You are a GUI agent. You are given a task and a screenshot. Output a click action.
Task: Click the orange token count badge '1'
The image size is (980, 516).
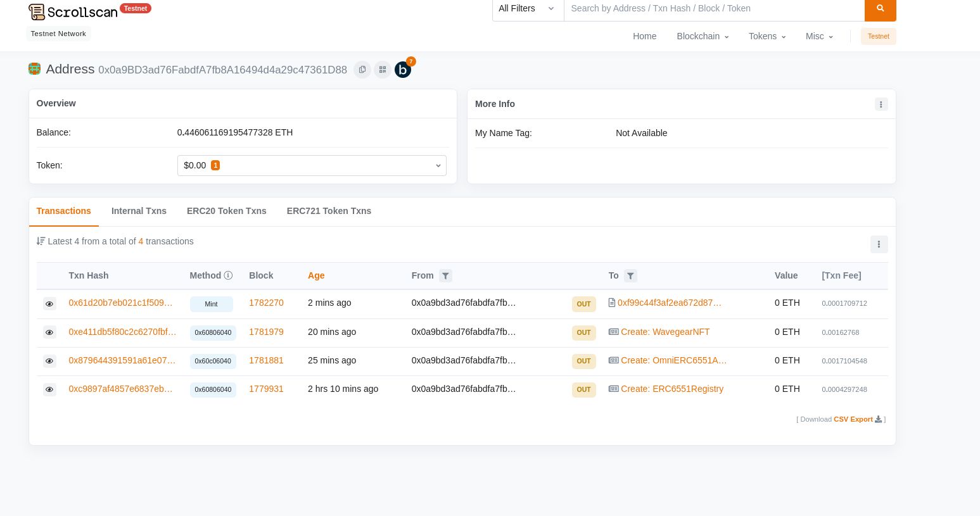point(215,165)
